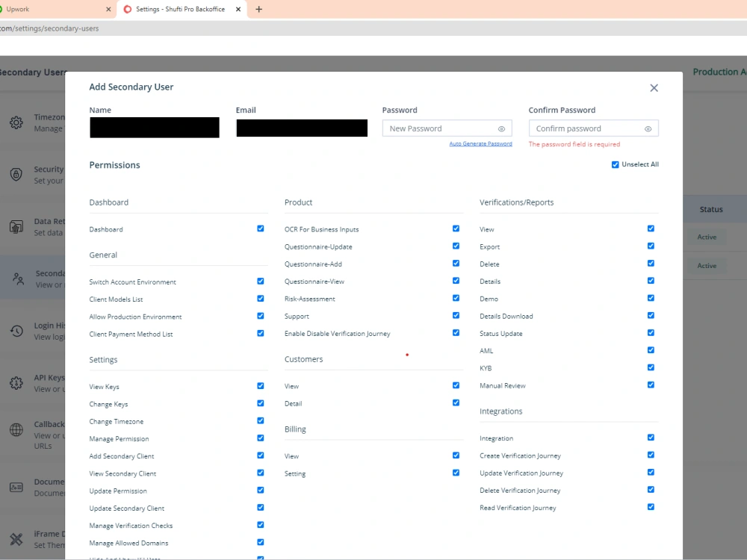Close the Add Secondary User dialog
This screenshot has height=560, width=747.
pyautogui.click(x=654, y=88)
